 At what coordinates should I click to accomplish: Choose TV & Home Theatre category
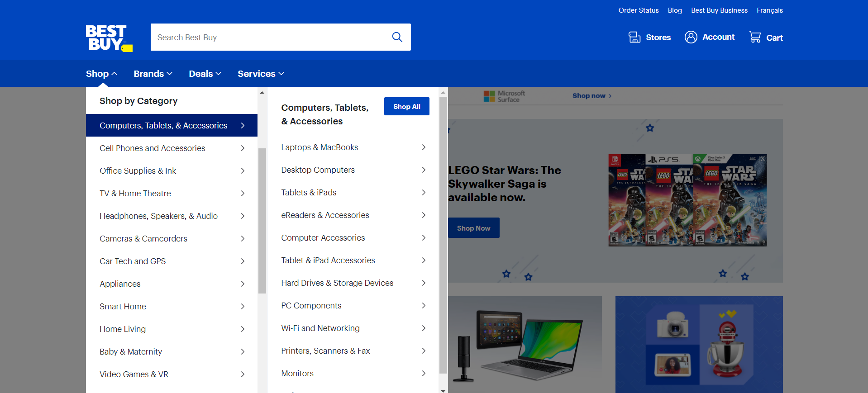pyautogui.click(x=135, y=194)
